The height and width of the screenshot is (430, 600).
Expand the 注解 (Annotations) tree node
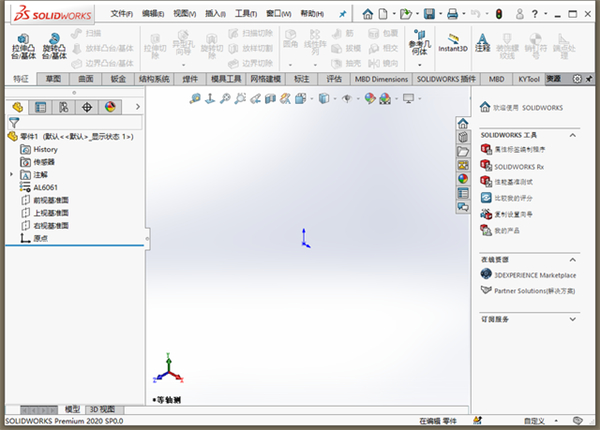12,174
